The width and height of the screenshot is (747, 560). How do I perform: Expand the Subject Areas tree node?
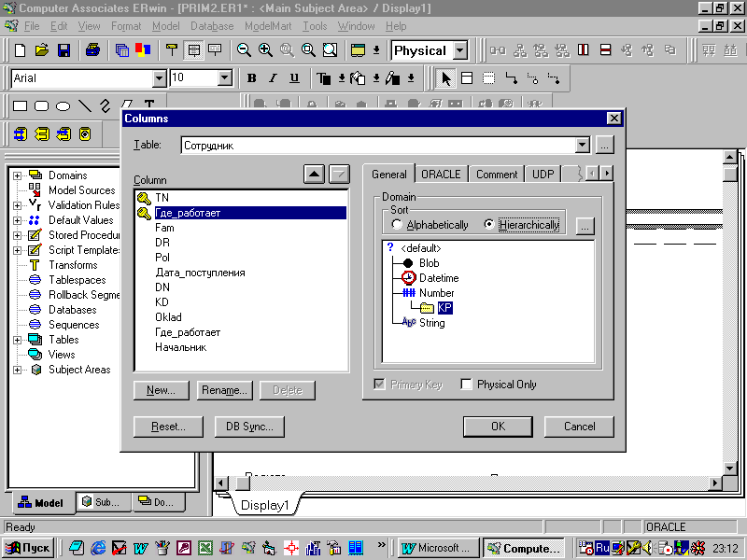point(17,370)
